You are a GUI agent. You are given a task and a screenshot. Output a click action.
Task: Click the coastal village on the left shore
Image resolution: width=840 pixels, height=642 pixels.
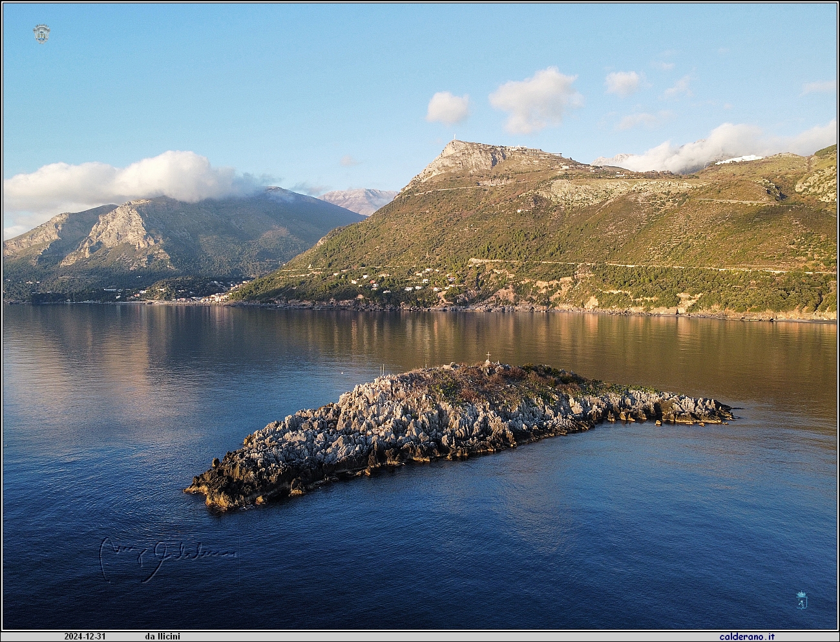pyautogui.click(x=194, y=296)
